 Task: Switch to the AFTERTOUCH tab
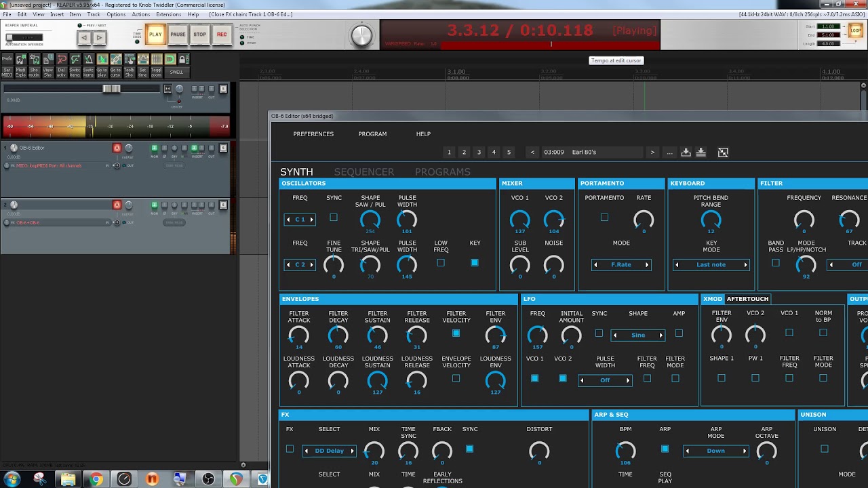(747, 299)
